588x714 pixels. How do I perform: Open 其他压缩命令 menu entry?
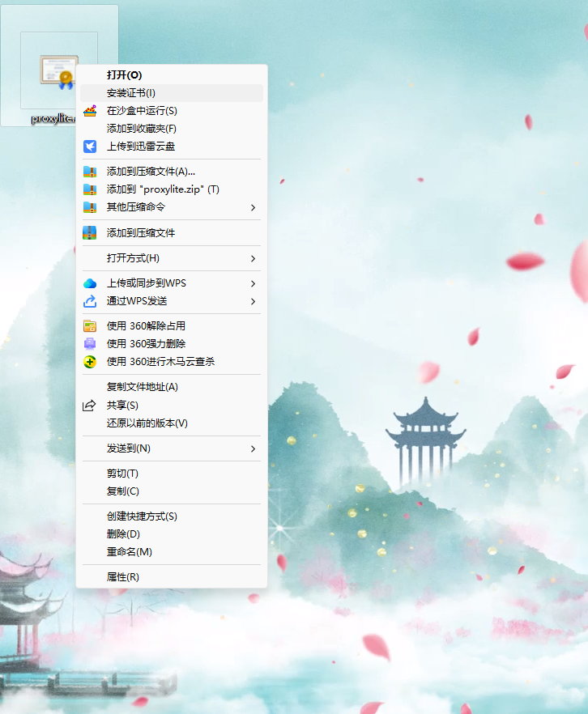click(171, 207)
